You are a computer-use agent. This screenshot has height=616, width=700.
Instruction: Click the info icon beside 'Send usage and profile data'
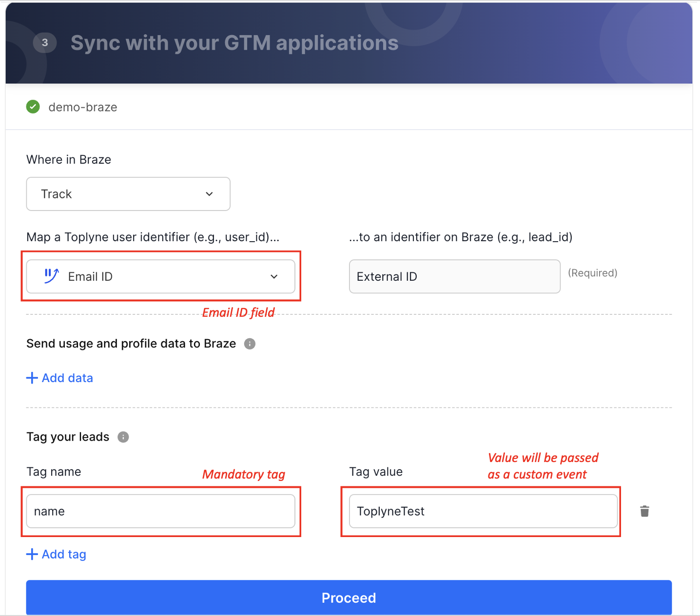click(x=250, y=344)
